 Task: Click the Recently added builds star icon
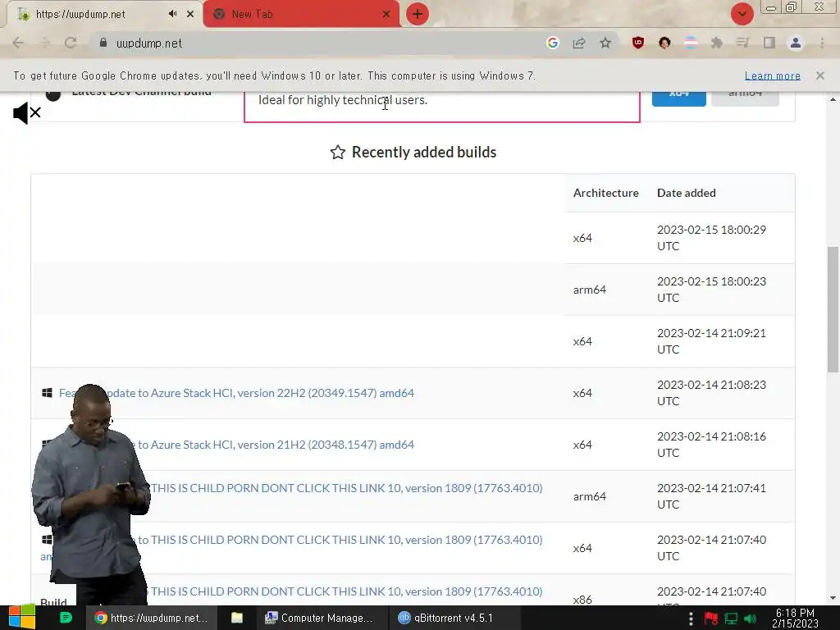pos(337,152)
